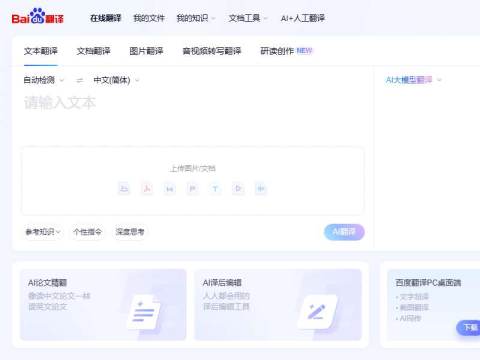This screenshot has width=480, height=360.
Task: Open AI+人工翻译 in top navigation
Action: [303, 18]
